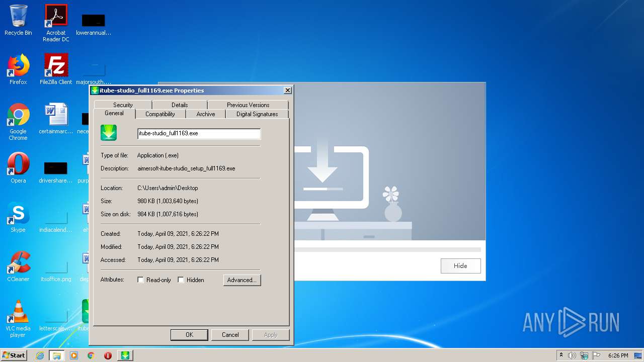Viewport: 644px width, 362px height.
Task: Open the Start menu
Action: (x=14, y=355)
